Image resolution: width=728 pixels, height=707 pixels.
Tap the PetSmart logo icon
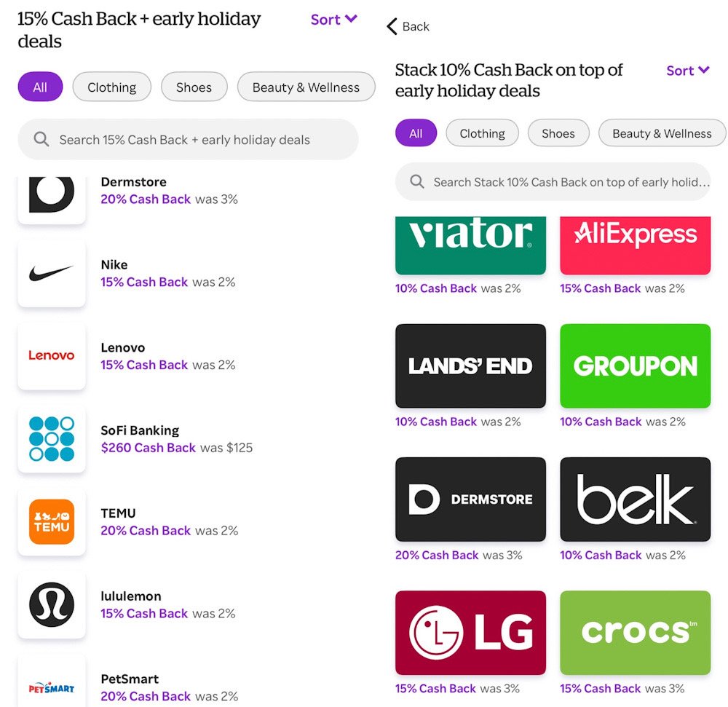52,682
